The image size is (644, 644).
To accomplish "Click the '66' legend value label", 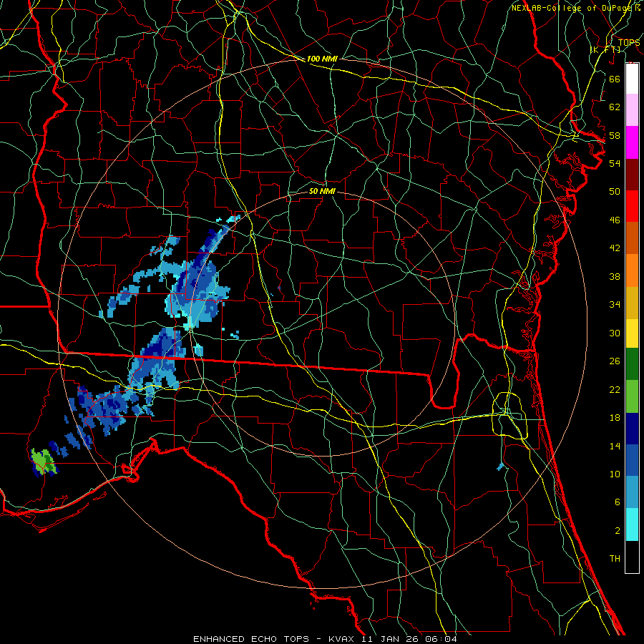I will 615,79.
